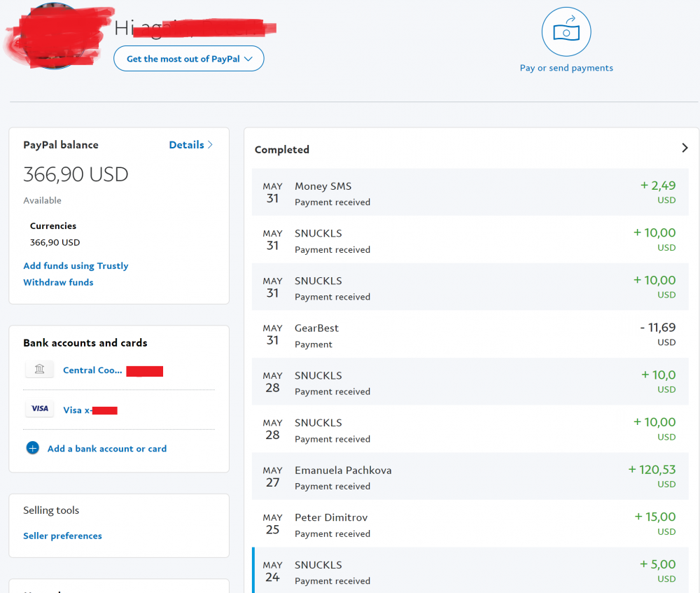This screenshot has height=593, width=700.
Task: Click the bank building icon
Action: (40, 369)
